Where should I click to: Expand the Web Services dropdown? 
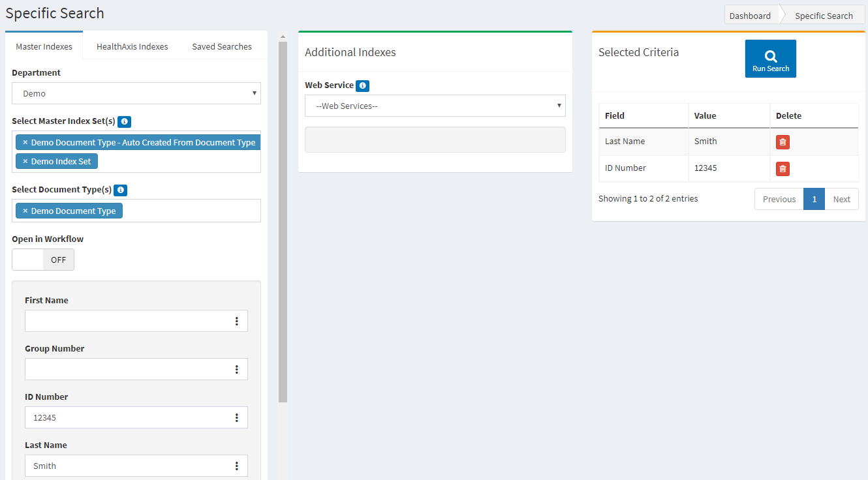click(x=435, y=106)
